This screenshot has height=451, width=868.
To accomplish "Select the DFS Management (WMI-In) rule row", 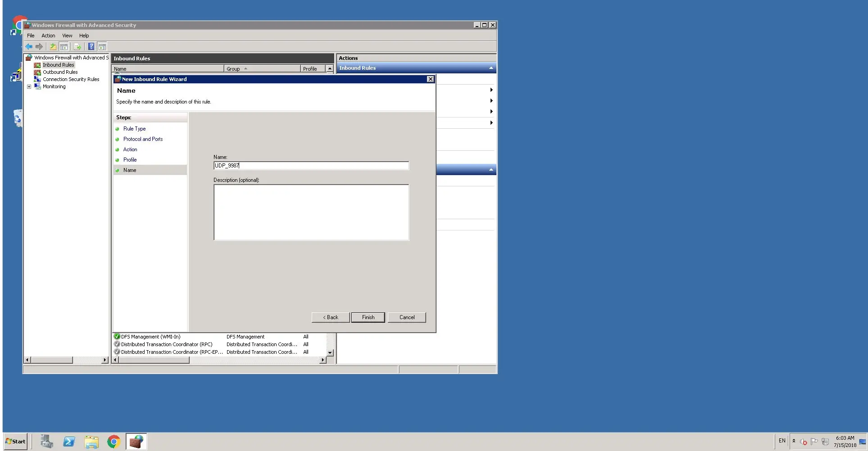I will pyautogui.click(x=219, y=337).
